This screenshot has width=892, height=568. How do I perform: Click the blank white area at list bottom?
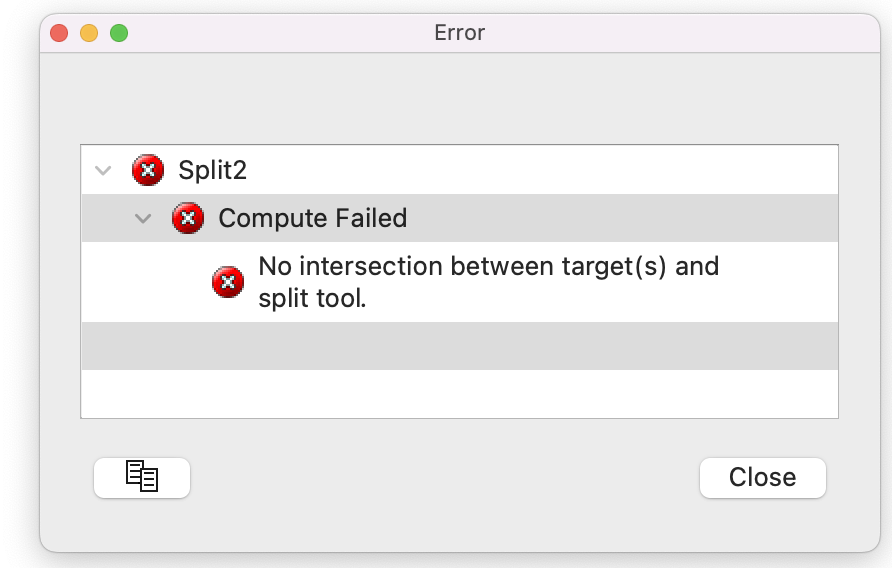tap(459, 394)
